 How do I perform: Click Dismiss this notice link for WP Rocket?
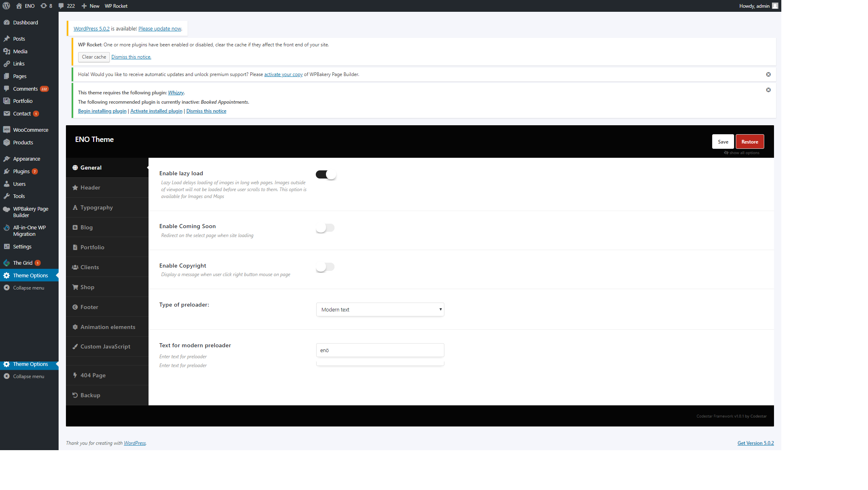pyautogui.click(x=131, y=57)
